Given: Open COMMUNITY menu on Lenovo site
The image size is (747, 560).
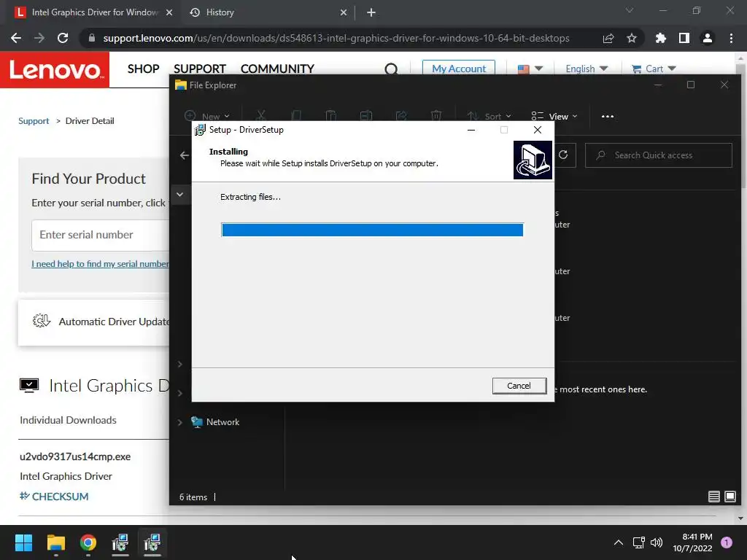Looking at the screenshot, I should [x=277, y=69].
